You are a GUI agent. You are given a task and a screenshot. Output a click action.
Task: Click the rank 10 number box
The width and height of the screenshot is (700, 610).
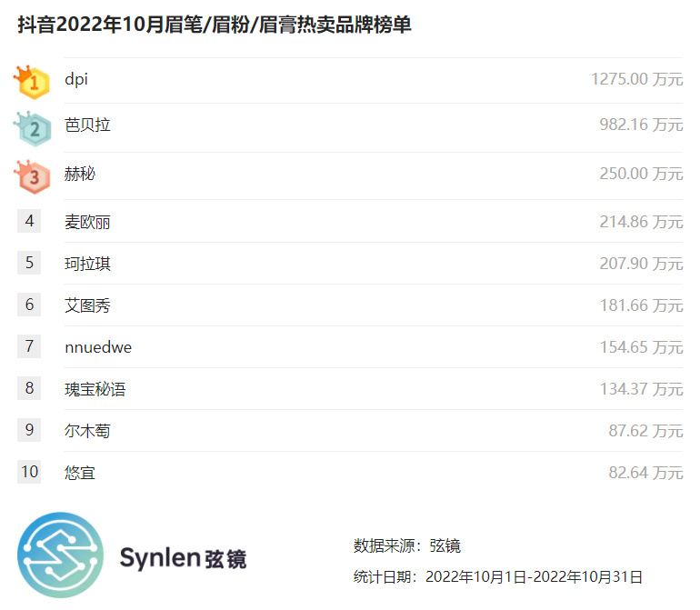29,472
